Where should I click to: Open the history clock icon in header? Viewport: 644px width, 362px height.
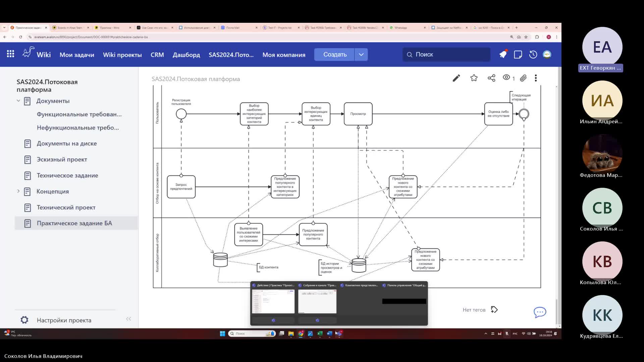pyautogui.click(x=533, y=54)
